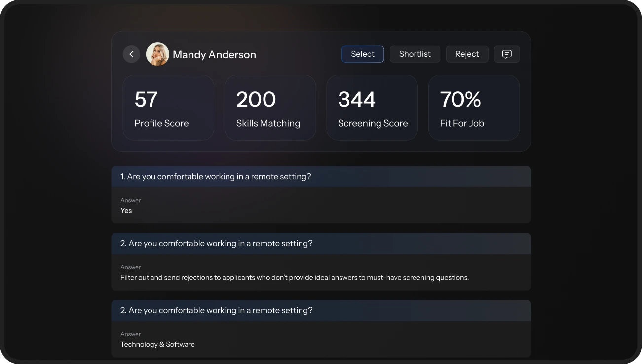Click the "Filter out and send rejections" answer
Viewport: 642px width, 364px height.
294,278
